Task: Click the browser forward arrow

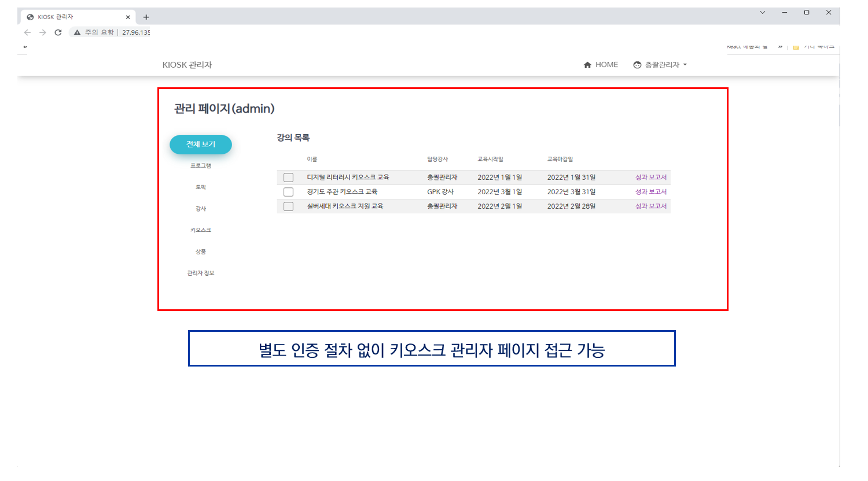Action: click(42, 32)
